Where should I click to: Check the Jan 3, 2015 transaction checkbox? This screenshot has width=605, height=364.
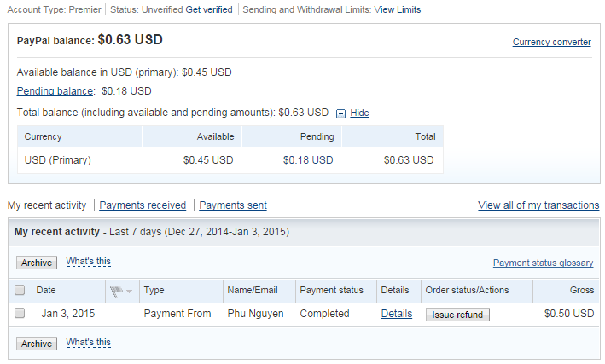click(20, 314)
